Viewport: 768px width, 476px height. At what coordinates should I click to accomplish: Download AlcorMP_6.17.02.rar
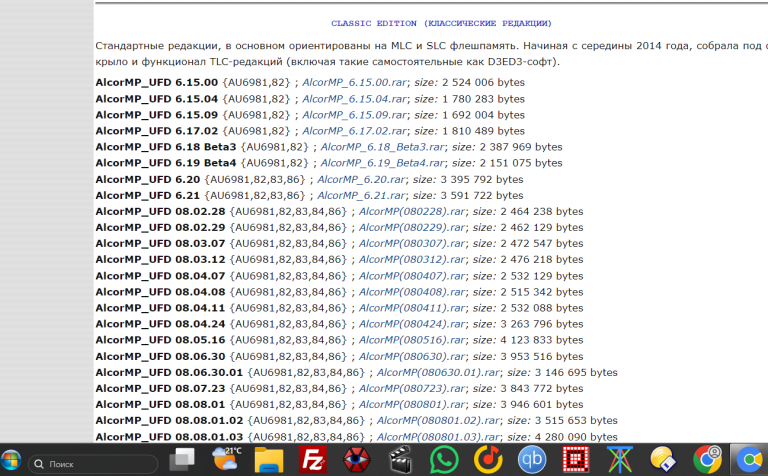coord(355,131)
